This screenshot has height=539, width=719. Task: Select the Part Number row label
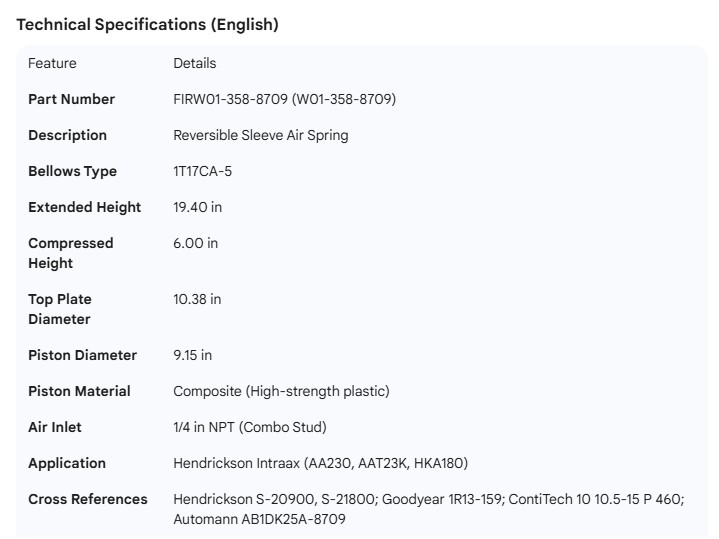click(71, 99)
